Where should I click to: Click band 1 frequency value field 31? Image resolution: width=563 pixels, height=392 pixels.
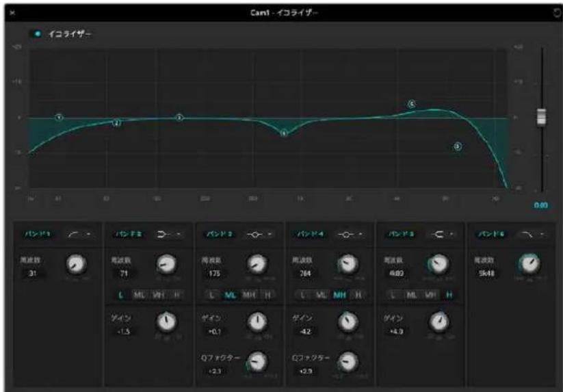click(33, 273)
